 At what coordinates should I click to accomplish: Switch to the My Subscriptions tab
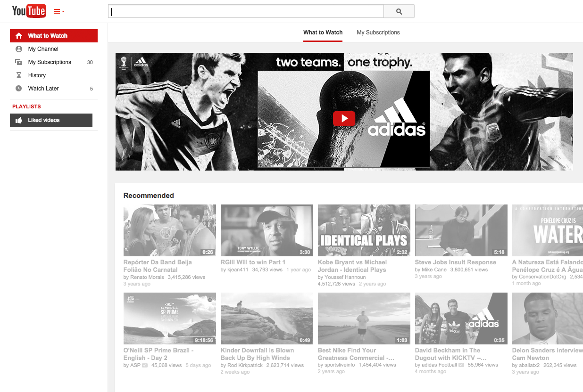coord(378,33)
